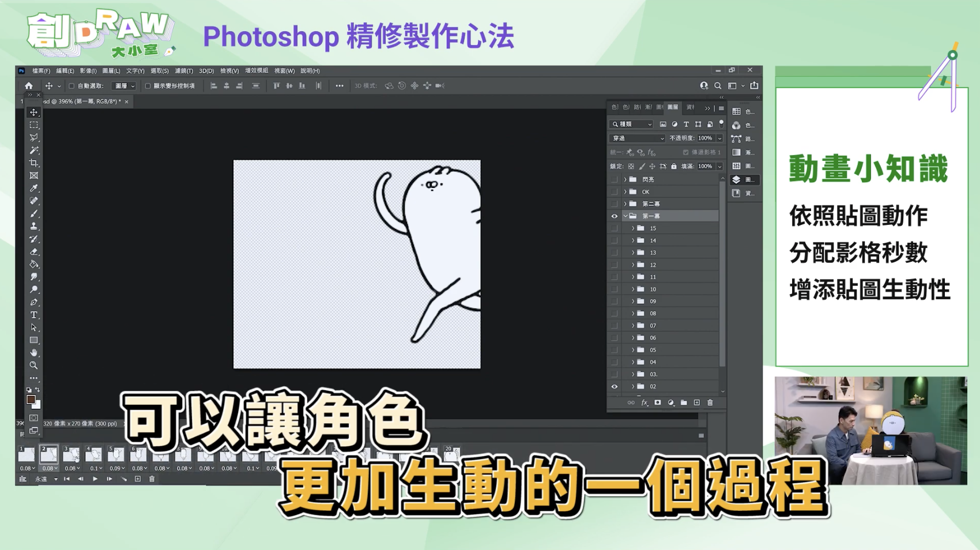Delete selected frame in timeline
980x550 pixels.
coord(152,479)
